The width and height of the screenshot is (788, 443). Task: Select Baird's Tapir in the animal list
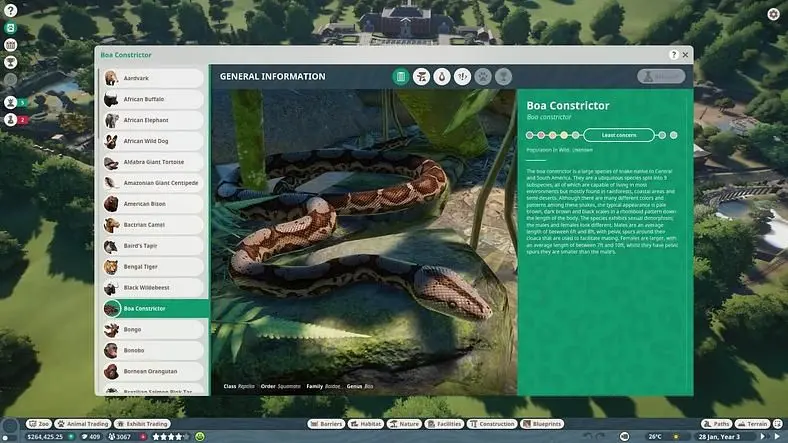[153, 246]
